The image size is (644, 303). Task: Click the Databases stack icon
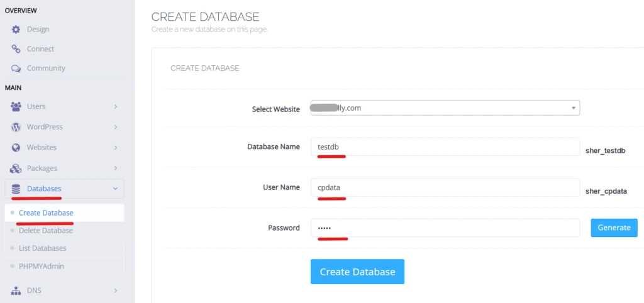coord(16,189)
